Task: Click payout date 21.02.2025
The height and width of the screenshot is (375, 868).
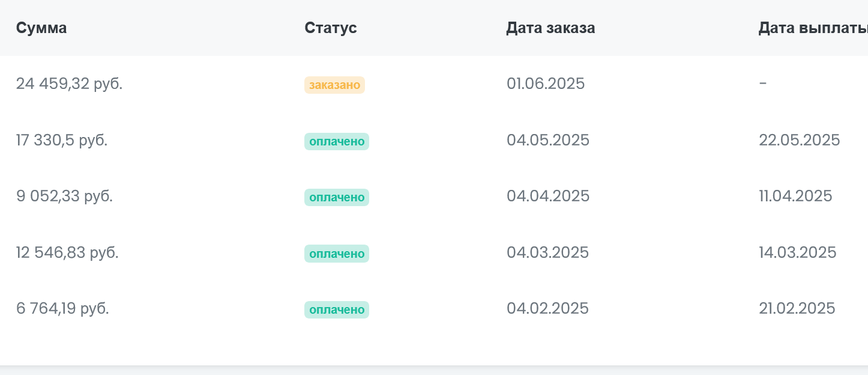Action: [797, 309]
